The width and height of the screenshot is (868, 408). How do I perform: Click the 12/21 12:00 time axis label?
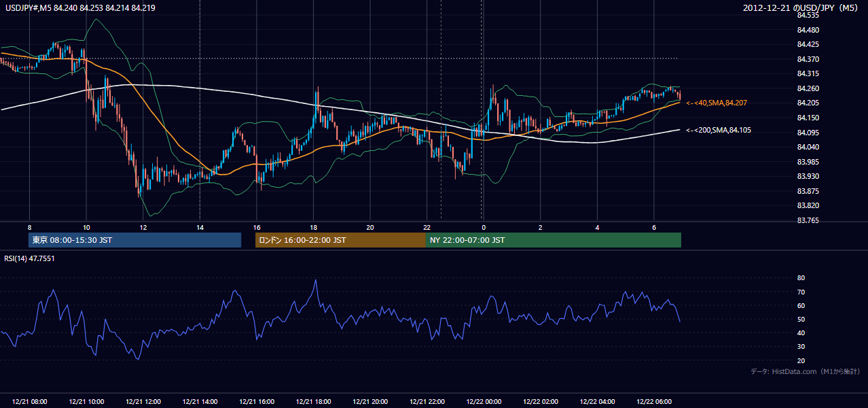pyautogui.click(x=143, y=402)
